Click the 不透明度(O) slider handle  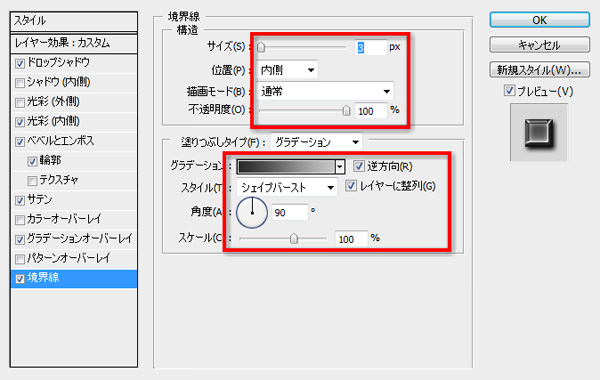(x=346, y=111)
